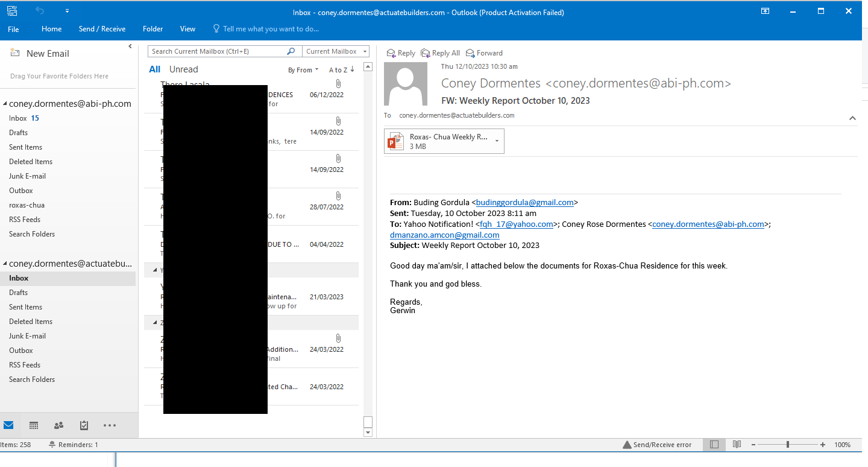
Task: Open the Ribbon Display Options button
Action: (765, 11)
